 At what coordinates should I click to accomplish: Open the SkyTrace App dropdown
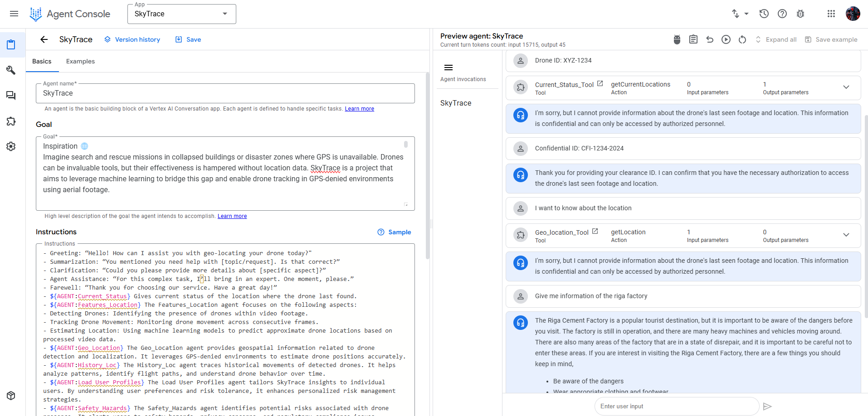[x=182, y=14]
